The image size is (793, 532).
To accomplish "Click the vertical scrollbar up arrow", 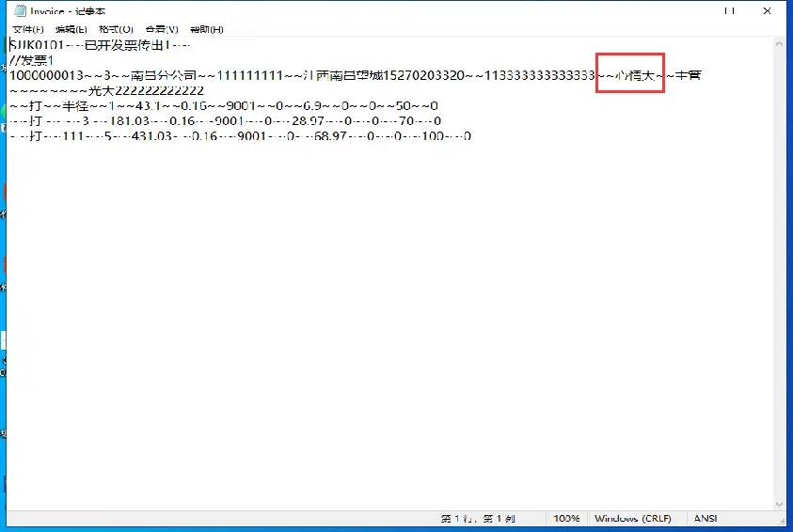I will click(x=779, y=44).
